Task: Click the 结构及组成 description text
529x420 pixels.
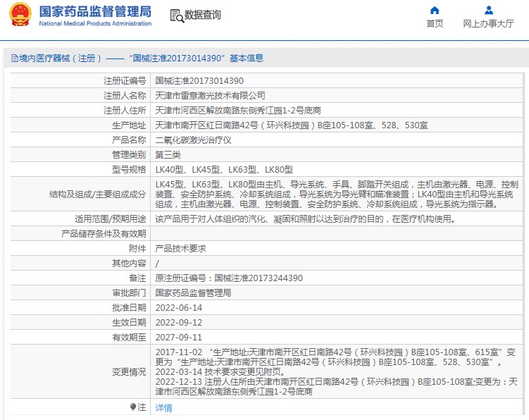Action: pos(337,194)
